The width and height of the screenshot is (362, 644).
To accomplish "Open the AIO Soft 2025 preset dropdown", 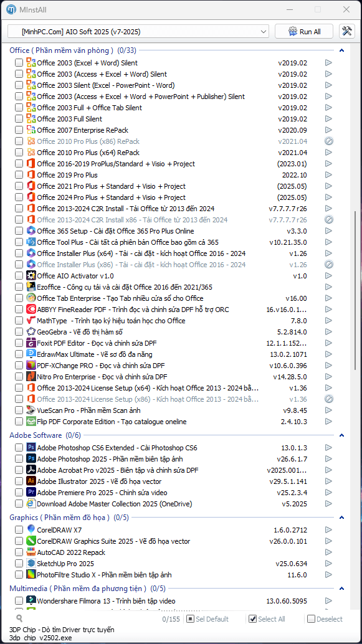I will [138, 32].
